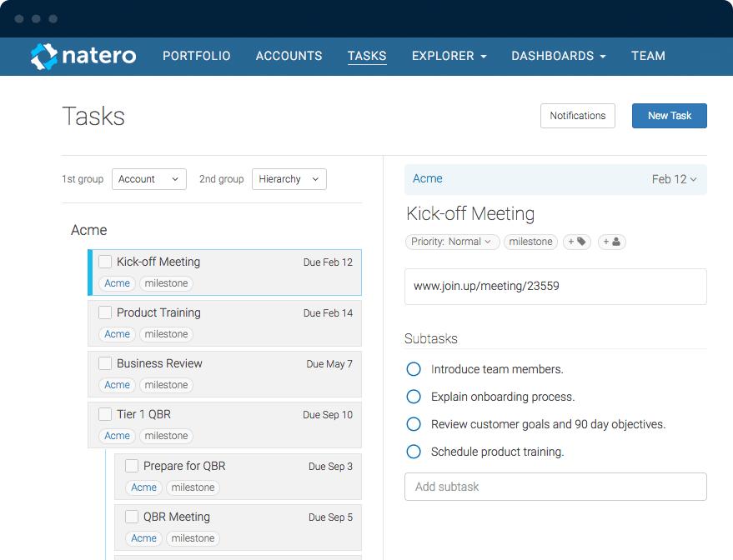Mark 'Schedule product training' subtask done
Viewport: 733px width, 560px height.
414,452
